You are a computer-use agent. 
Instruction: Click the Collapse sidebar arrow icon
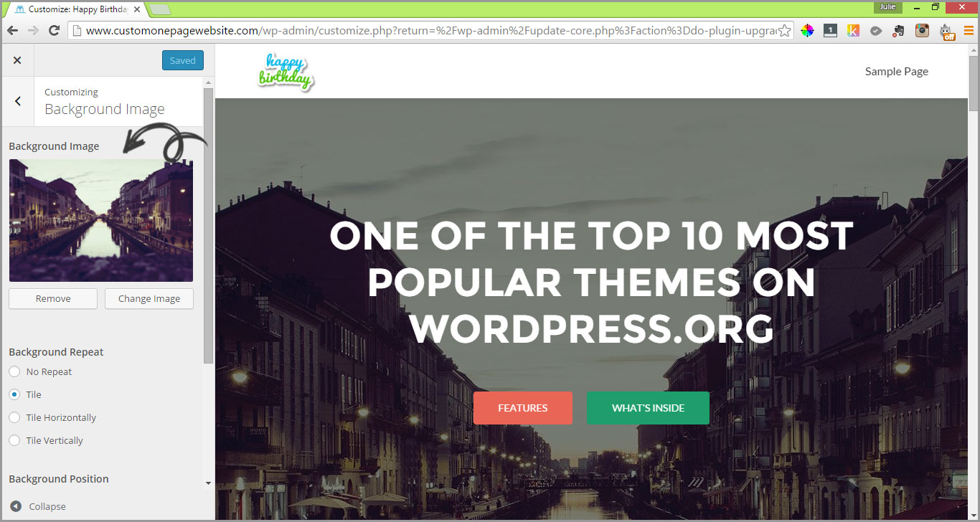click(x=16, y=506)
